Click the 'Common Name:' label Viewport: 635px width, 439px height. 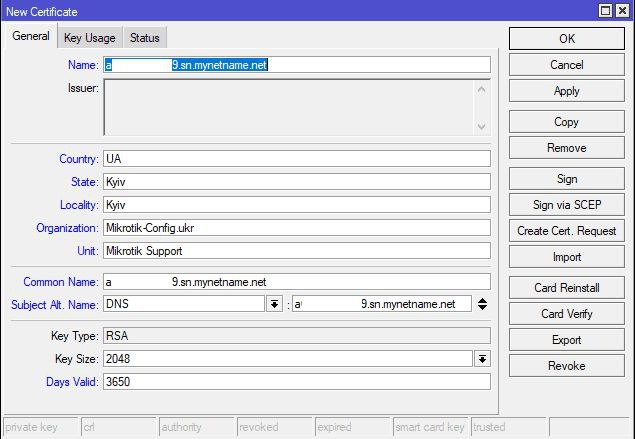[x=61, y=282]
